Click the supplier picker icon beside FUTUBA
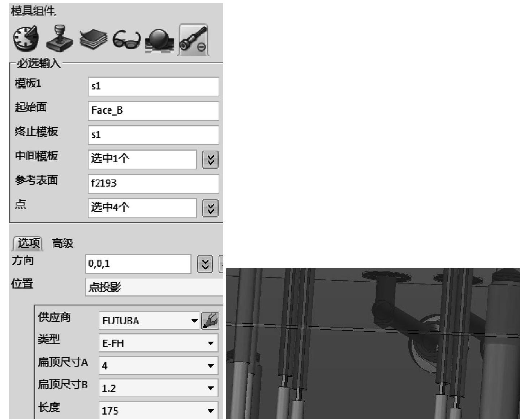The width and height of the screenshot is (520, 420). [210, 321]
